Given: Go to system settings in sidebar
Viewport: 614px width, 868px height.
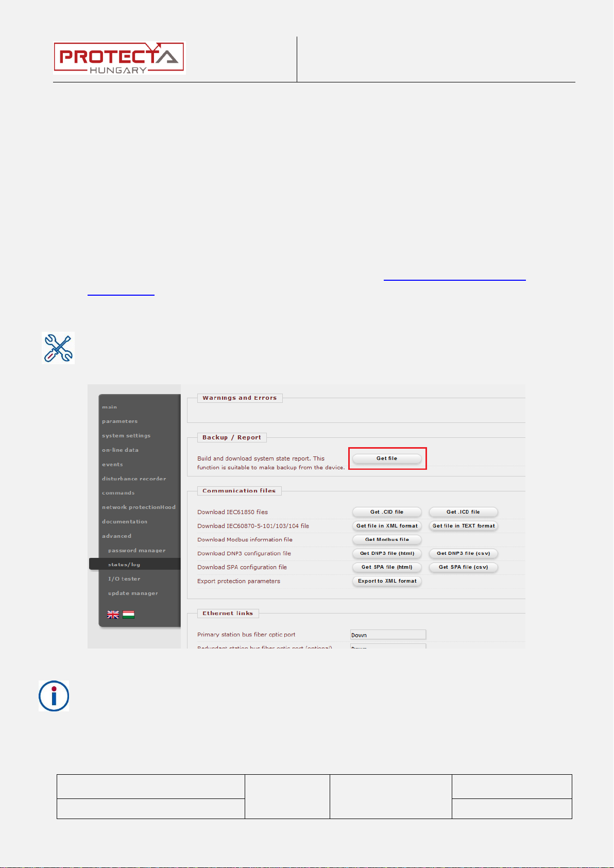Looking at the screenshot, I should point(126,436).
